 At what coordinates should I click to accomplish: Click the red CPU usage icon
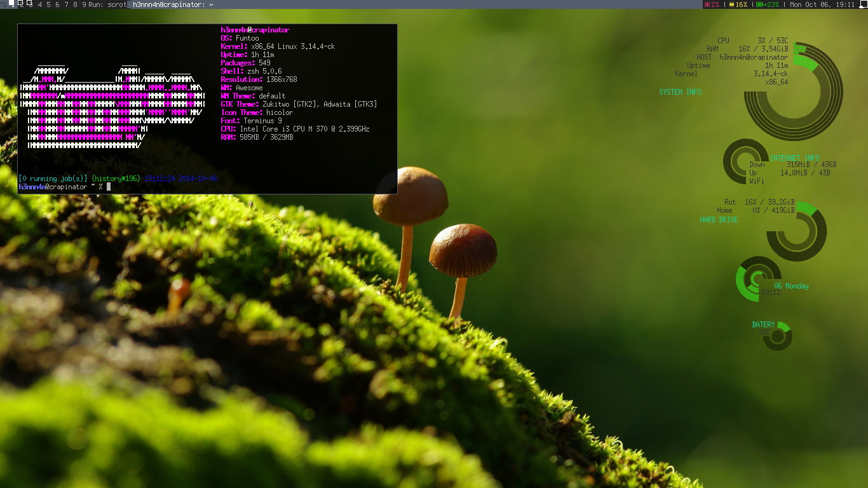[707, 4]
